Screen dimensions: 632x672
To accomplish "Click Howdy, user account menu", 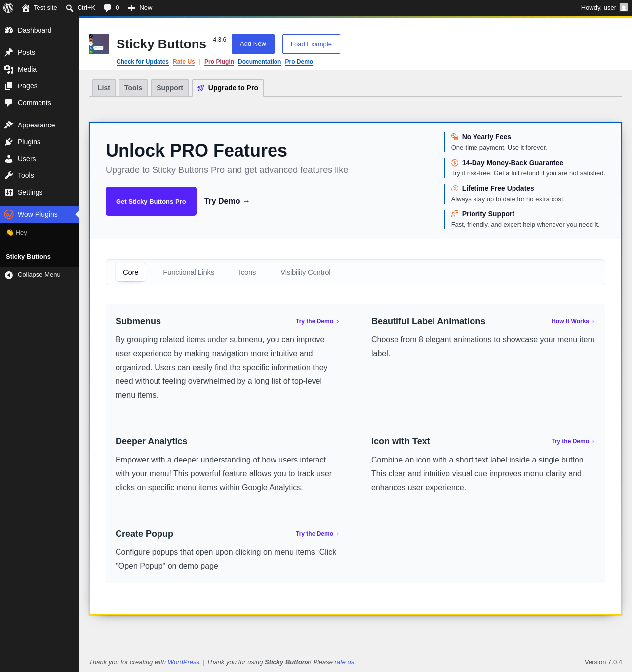I will [x=604, y=8].
